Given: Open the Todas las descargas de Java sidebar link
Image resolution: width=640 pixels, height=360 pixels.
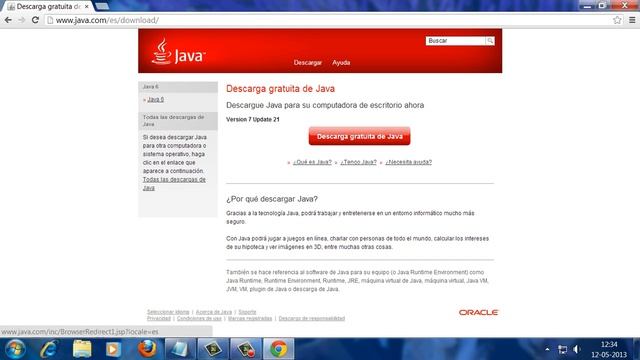Looking at the screenshot, I should point(174,184).
